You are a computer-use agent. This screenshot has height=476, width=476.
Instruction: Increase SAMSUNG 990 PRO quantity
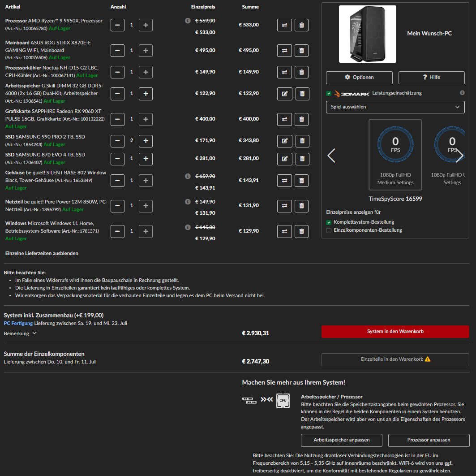click(146, 141)
